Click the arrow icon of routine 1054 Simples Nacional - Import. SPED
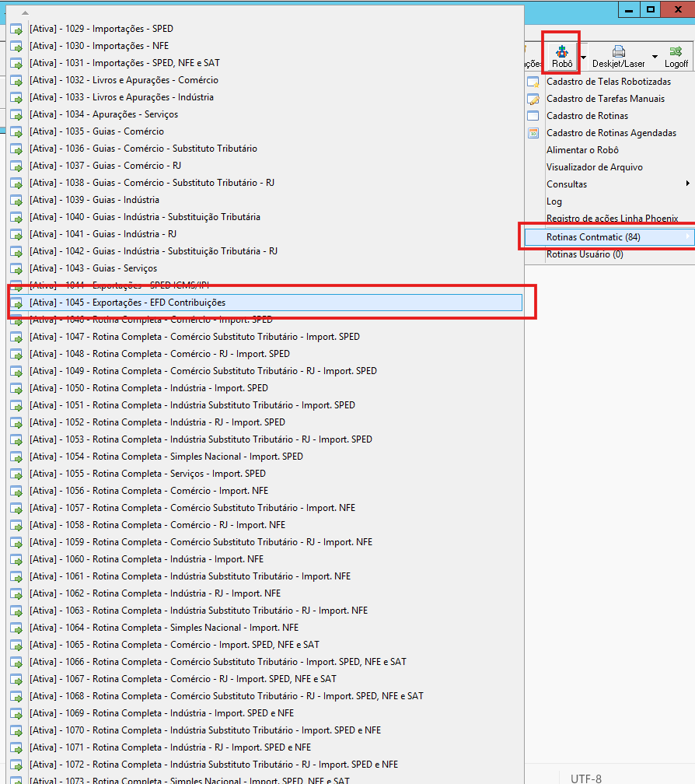This screenshot has height=784, width=695. (x=16, y=457)
